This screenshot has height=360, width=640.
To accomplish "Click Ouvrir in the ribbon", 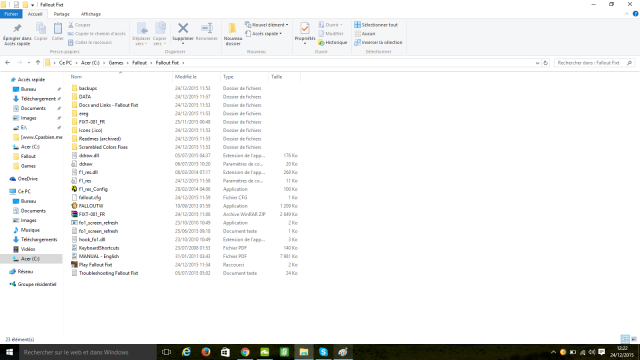I will pyautogui.click(x=331, y=25).
